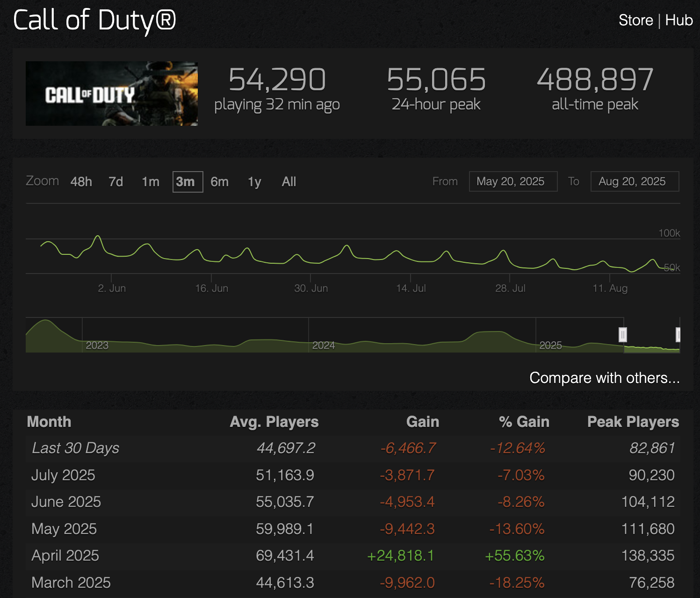This screenshot has width=700, height=598.
Task: Click the 11. Aug axis label
Action: pos(610,288)
